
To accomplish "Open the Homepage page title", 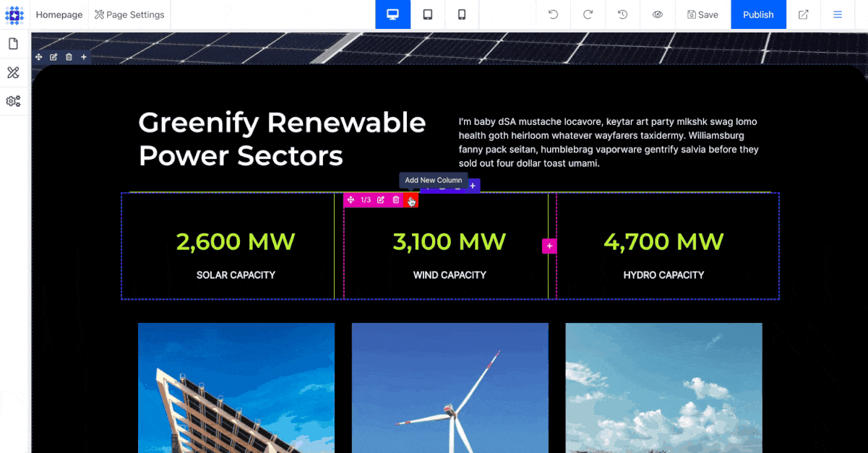I will coord(59,14).
